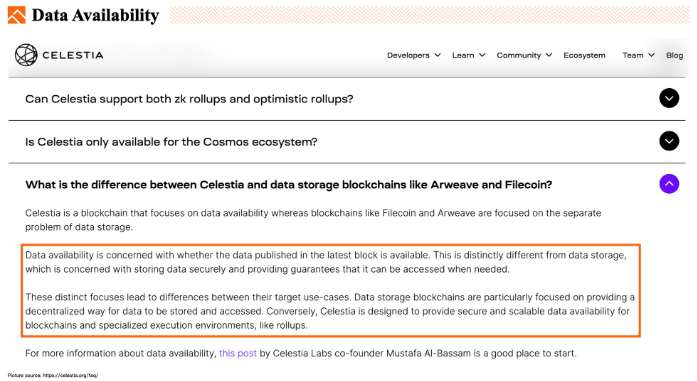Screen dimensions: 697x381
Task: Expand the zk rollups question chevron
Action: [x=669, y=98]
